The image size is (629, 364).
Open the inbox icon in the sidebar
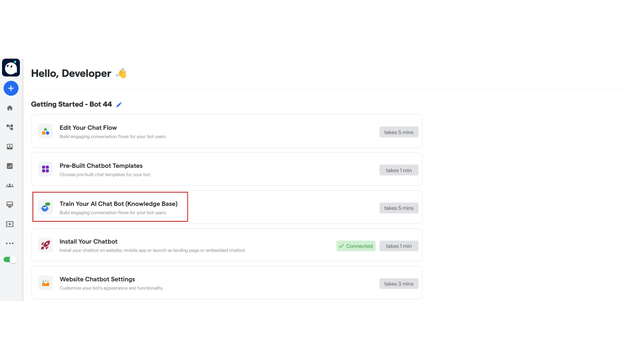pyautogui.click(x=10, y=147)
